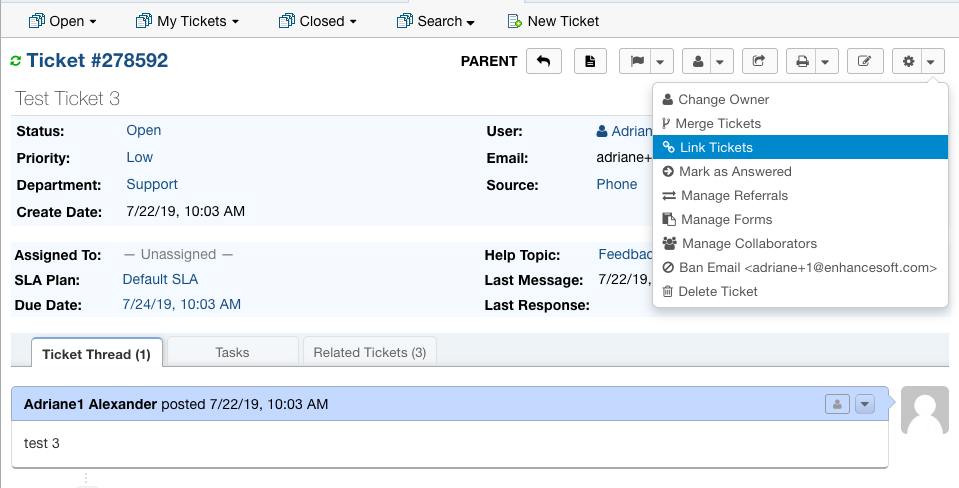Open the My Tickets dropdown menu

click(187, 21)
